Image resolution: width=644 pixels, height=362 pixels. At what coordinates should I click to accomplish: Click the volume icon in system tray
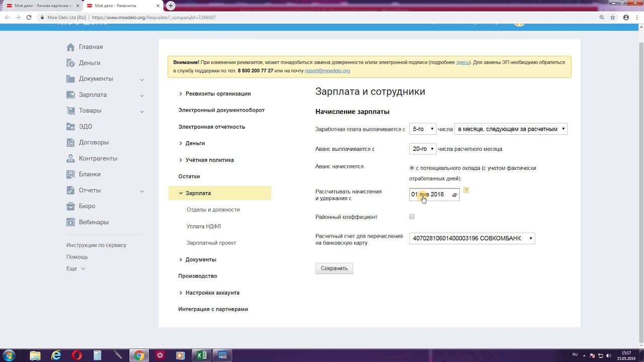[x=609, y=355]
